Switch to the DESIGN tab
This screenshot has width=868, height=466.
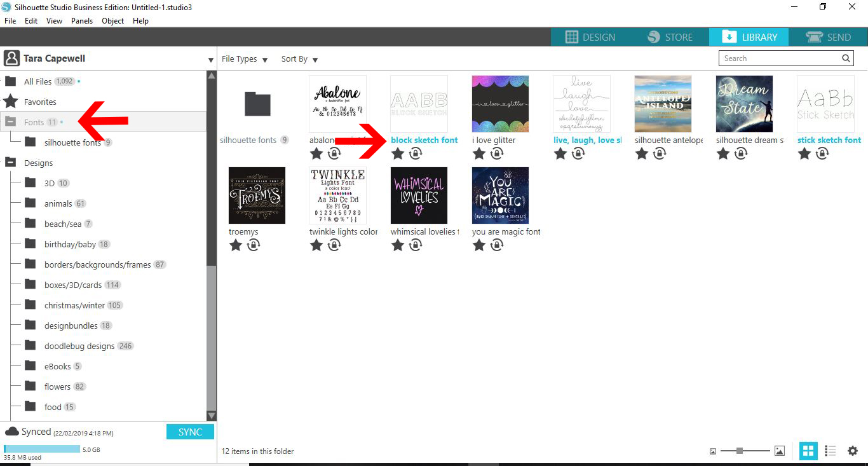(590, 37)
